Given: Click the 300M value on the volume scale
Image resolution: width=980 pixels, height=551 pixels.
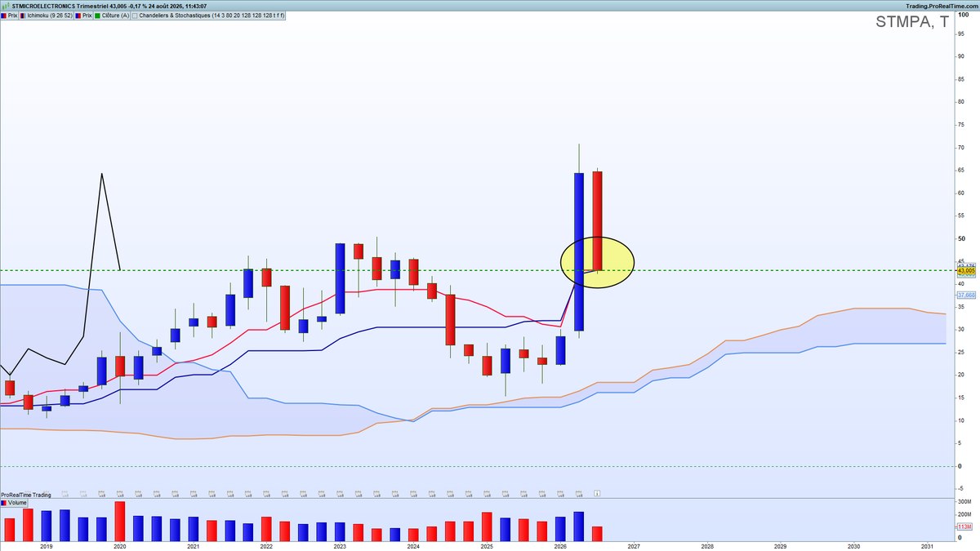Looking at the screenshot, I should coord(965,503).
